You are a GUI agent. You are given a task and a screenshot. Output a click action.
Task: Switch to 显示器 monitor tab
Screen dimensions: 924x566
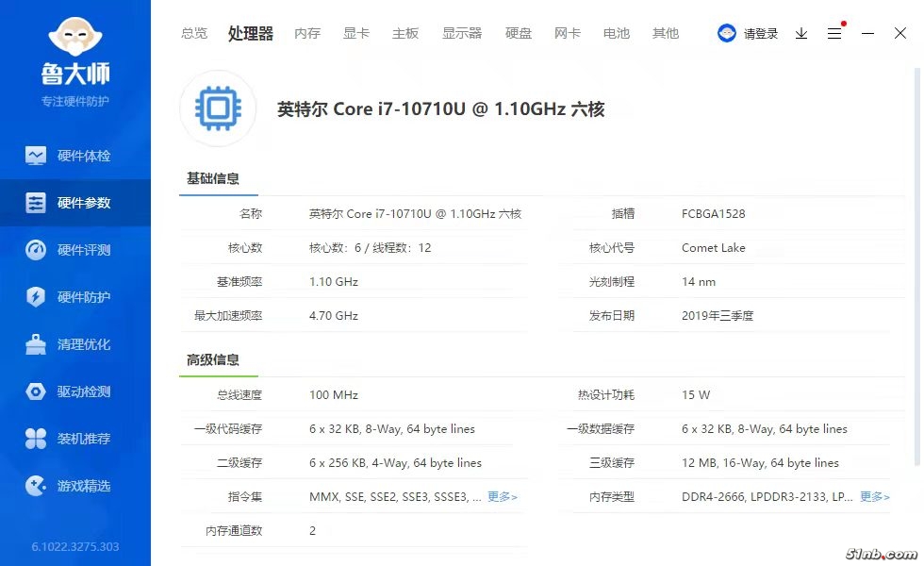462,33
